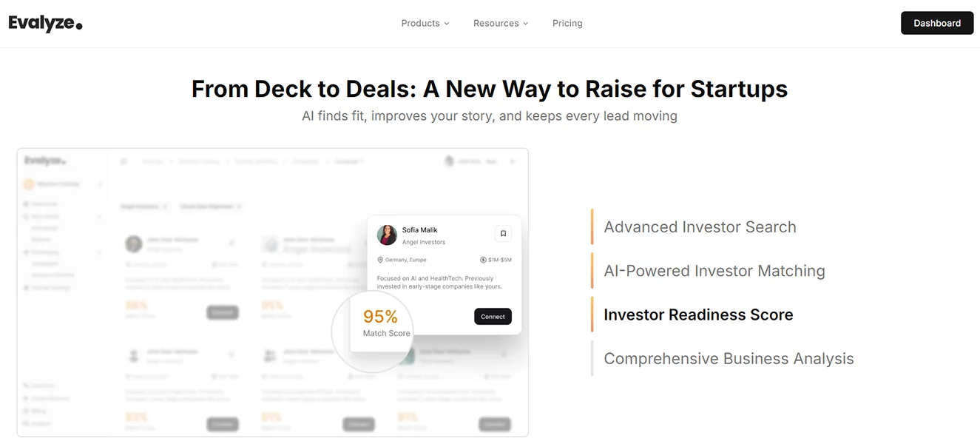Go to the Pricing page
The height and width of the screenshot is (444, 980).
pos(567,23)
